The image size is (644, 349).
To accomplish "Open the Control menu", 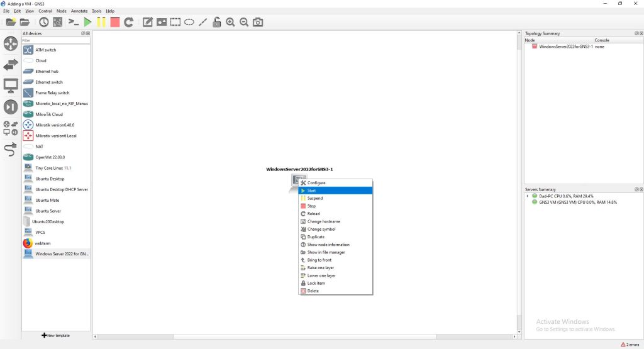I will 45,11.
